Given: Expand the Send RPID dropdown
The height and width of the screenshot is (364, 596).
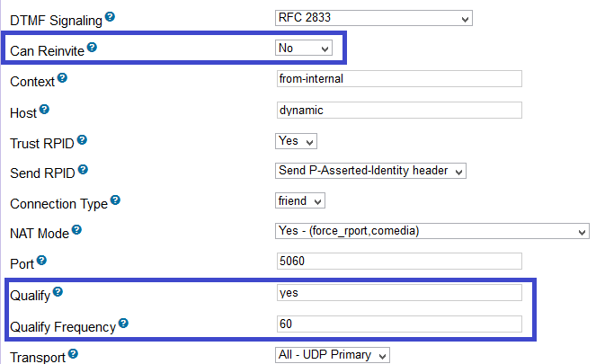Looking at the screenshot, I should pyautogui.click(x=370, y=171).
